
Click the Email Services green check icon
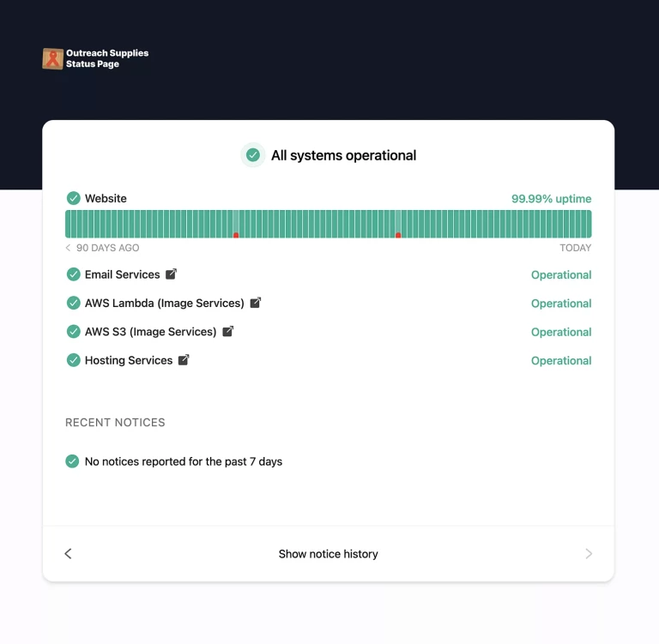pos(73,274)
